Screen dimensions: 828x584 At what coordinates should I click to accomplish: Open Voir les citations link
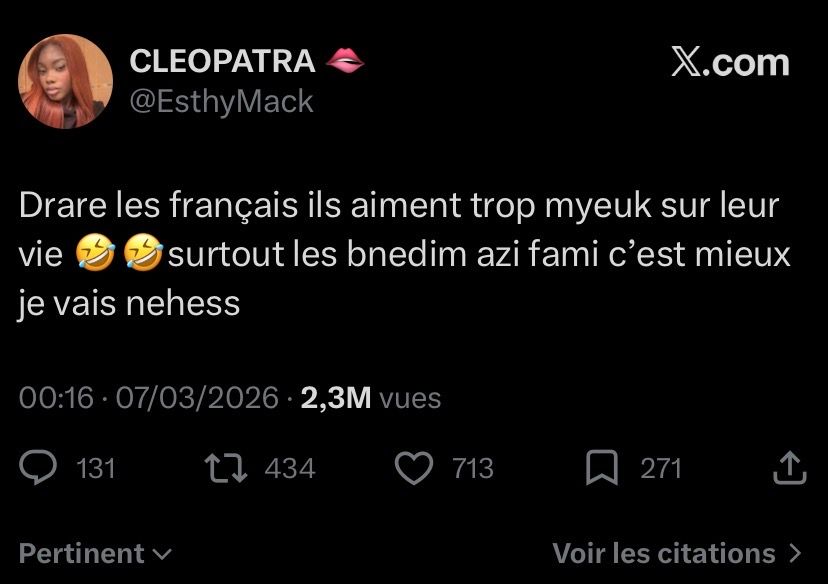tap(664, 553)
